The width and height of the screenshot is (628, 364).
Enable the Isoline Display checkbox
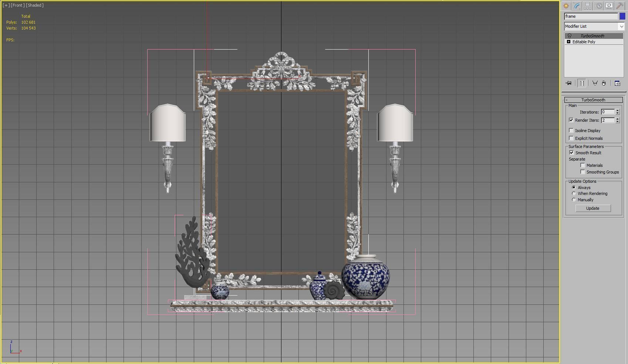[571, 131]
